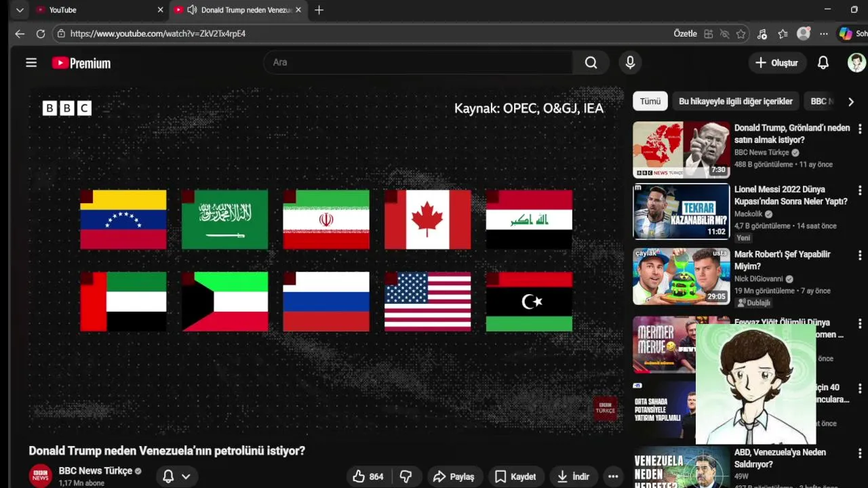Open YouTube notifications bell in header

pos(823,62)
